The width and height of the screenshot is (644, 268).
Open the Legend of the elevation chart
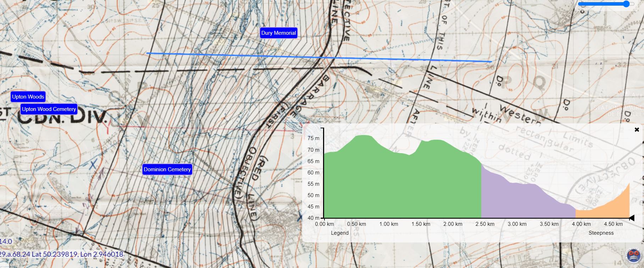340,233
